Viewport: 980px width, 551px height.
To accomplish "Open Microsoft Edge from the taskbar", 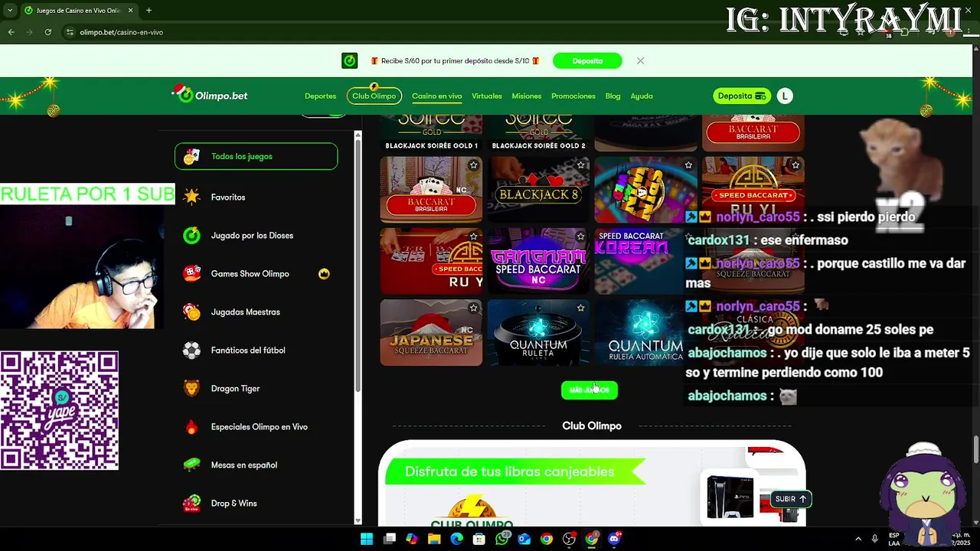I will (x=457, y=539).
